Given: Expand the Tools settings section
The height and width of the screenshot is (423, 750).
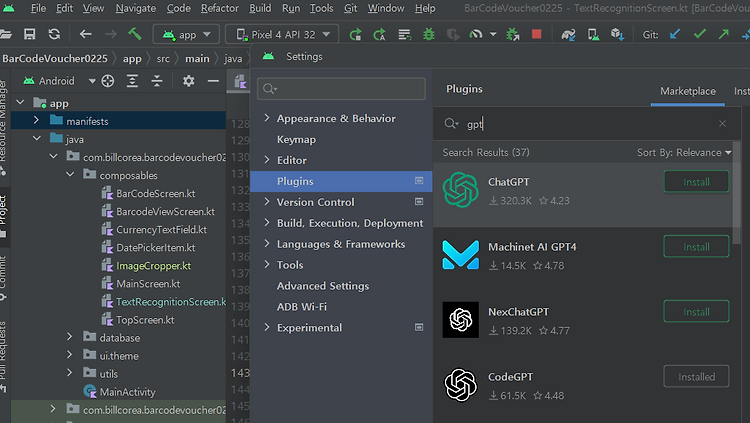Looking at the screenshot, I should [267, 264].
